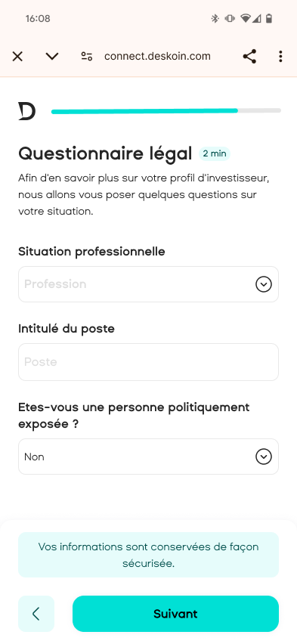Viewport: 297px width, 644px height.
Task: Tap the battery icon in status bar
Action: [269, 18]
